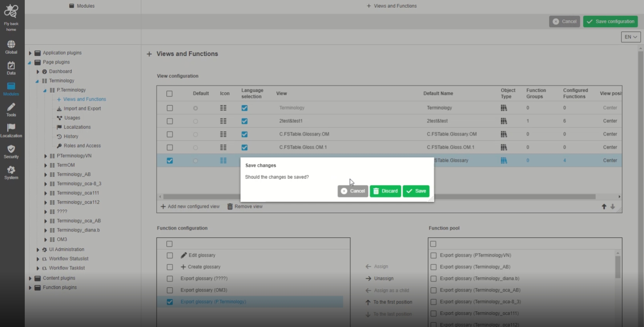Select Roles and Access tree item
Image resolution: width=644 pixels, height=327 pixels.
(82, 146)
